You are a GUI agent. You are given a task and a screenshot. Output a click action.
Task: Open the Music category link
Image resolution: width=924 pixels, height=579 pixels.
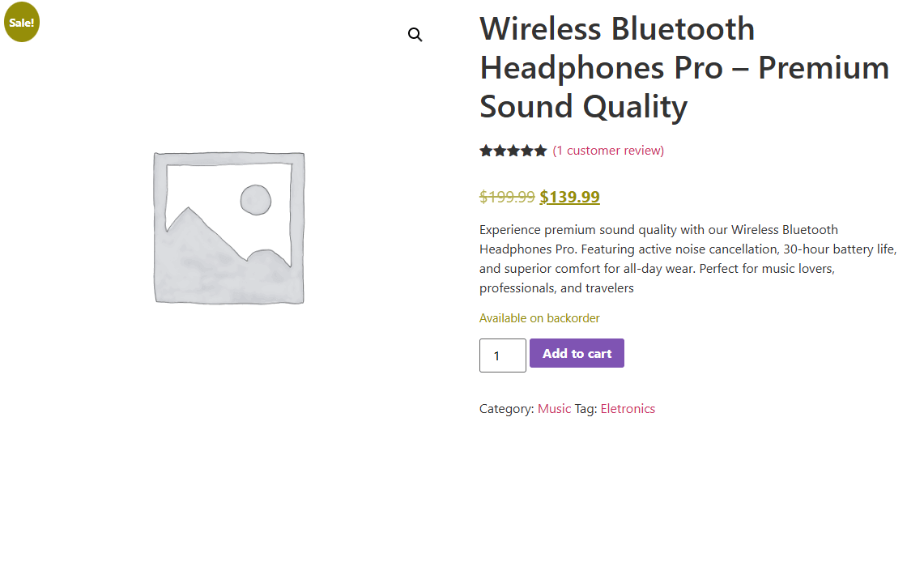click(554, 409)
